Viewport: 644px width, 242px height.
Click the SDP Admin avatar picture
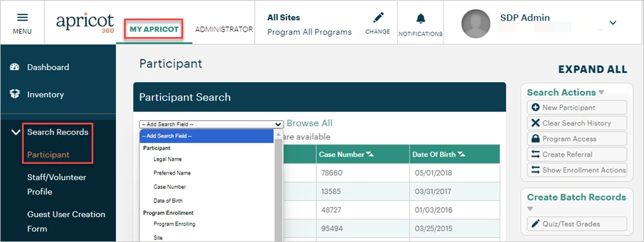[476, 23]
